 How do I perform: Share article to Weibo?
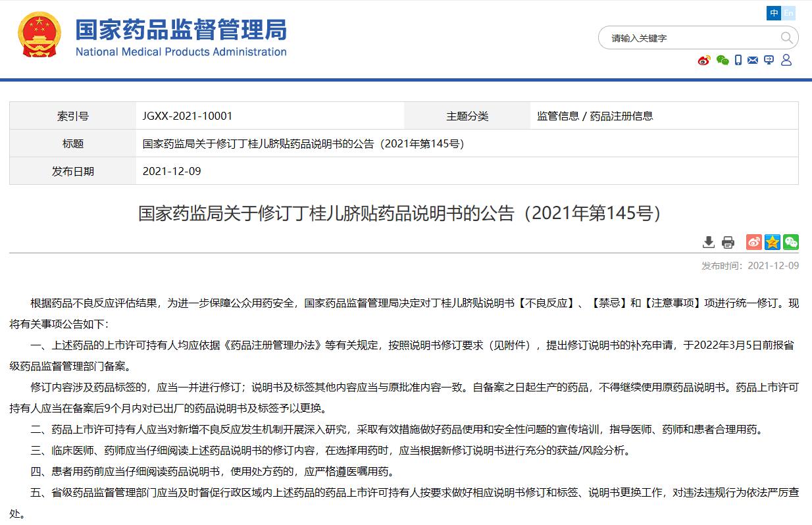click(754, 242)
